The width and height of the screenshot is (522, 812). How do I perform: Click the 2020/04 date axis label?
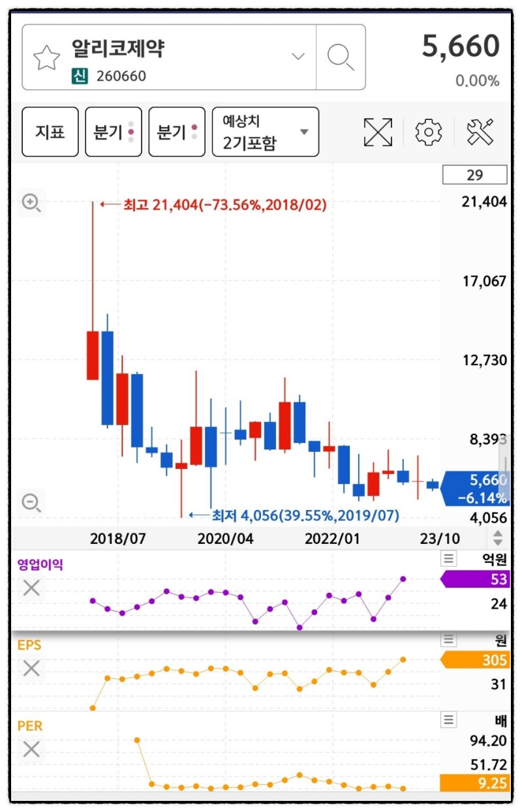(226, 539)
